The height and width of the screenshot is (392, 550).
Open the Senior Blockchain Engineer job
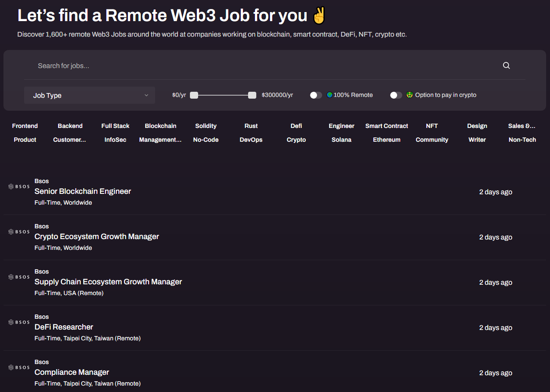(83, 191)
